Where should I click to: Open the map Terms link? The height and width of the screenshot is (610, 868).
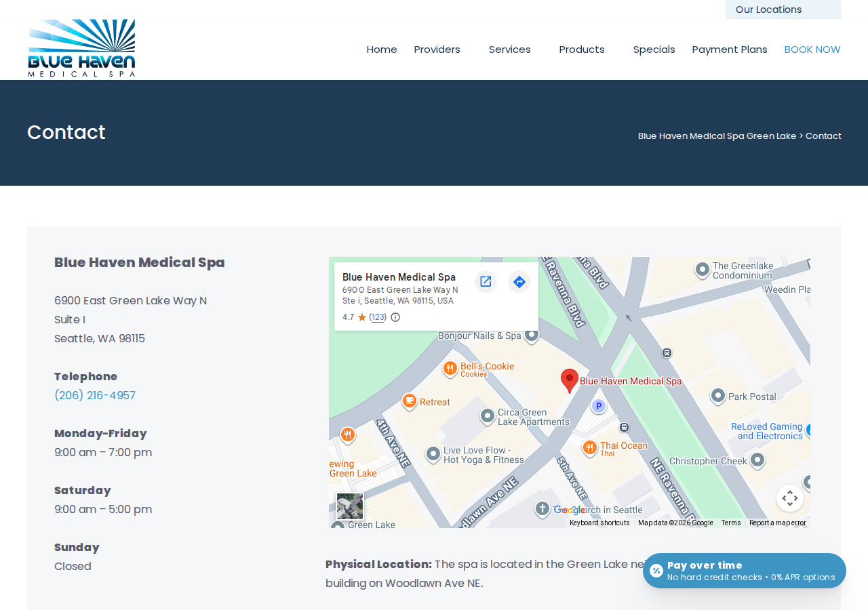click(x=731, y=523)
